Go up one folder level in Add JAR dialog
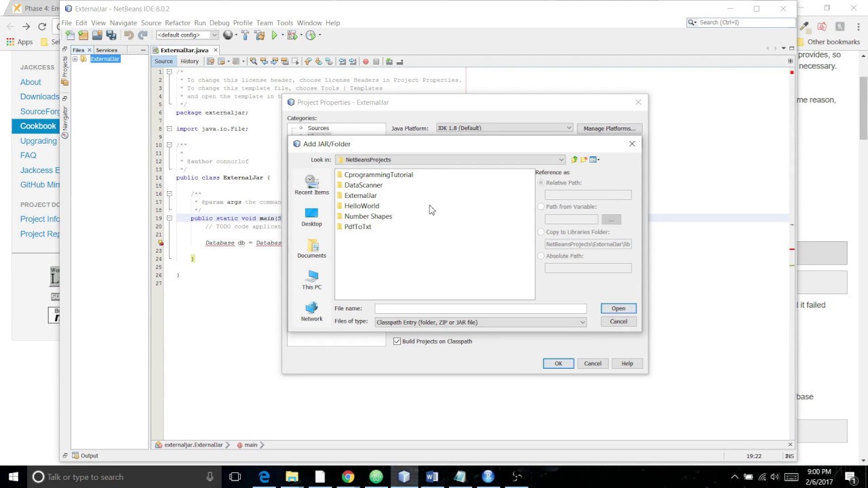 574,160
